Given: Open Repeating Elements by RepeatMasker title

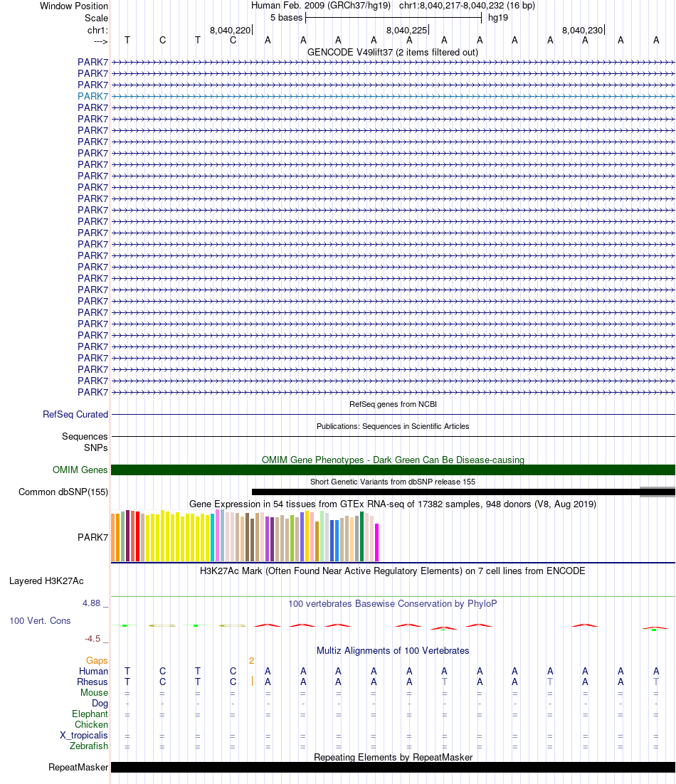Looking at the screenshot, I should click(393, 757).
